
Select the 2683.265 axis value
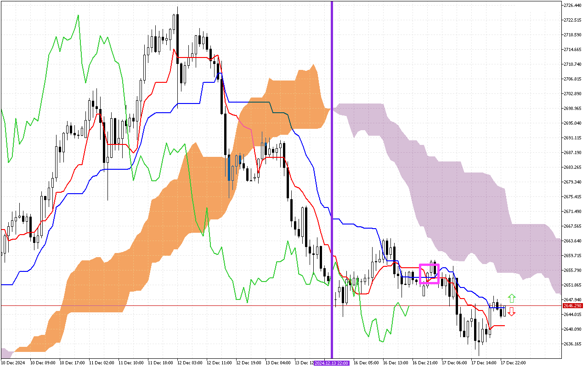point(572,167)
